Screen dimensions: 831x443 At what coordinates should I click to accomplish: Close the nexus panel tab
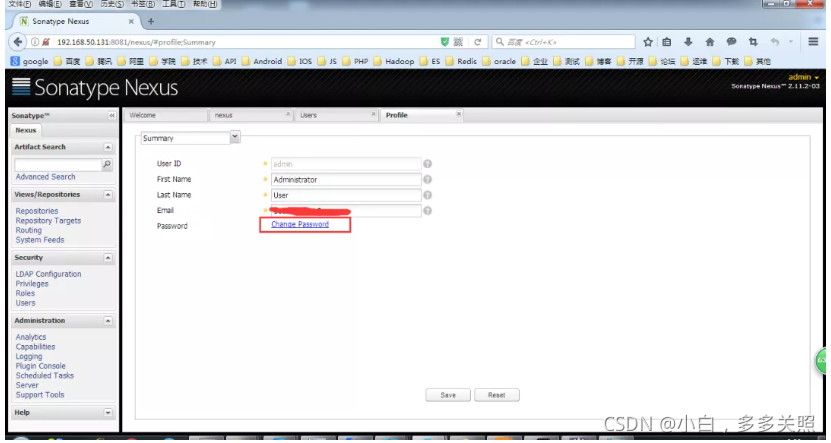point(288,114)
